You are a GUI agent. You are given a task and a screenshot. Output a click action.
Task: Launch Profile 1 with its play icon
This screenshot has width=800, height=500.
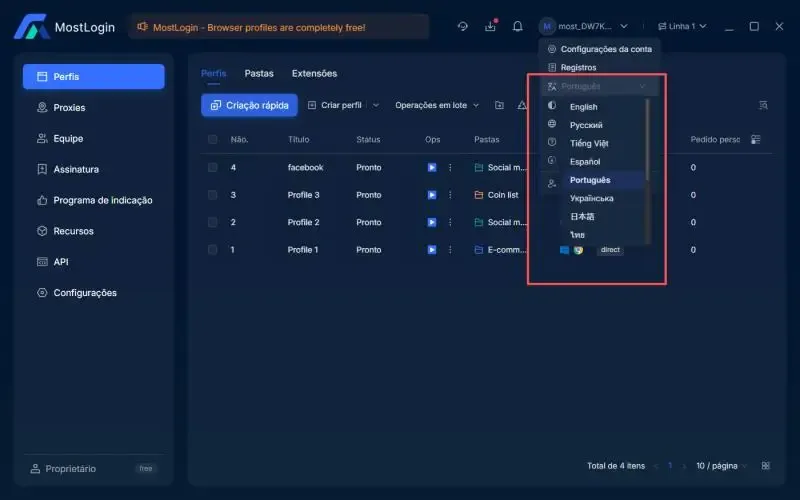click(x=432, y=249)
